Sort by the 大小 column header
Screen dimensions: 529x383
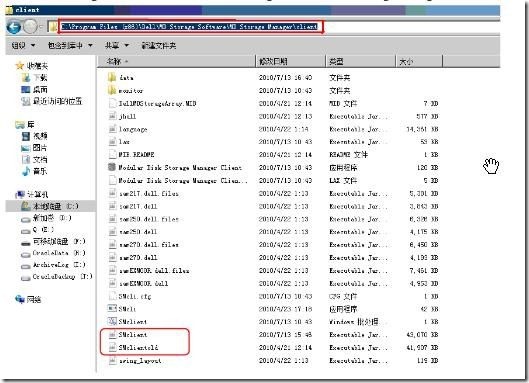419,61
